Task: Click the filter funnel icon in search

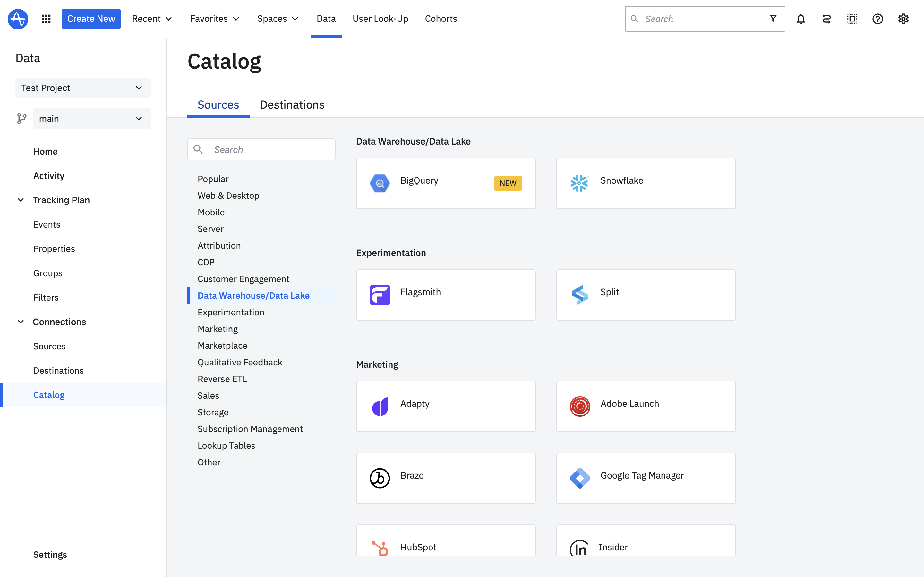Action: pyautogui.click(x=773, y=19)
